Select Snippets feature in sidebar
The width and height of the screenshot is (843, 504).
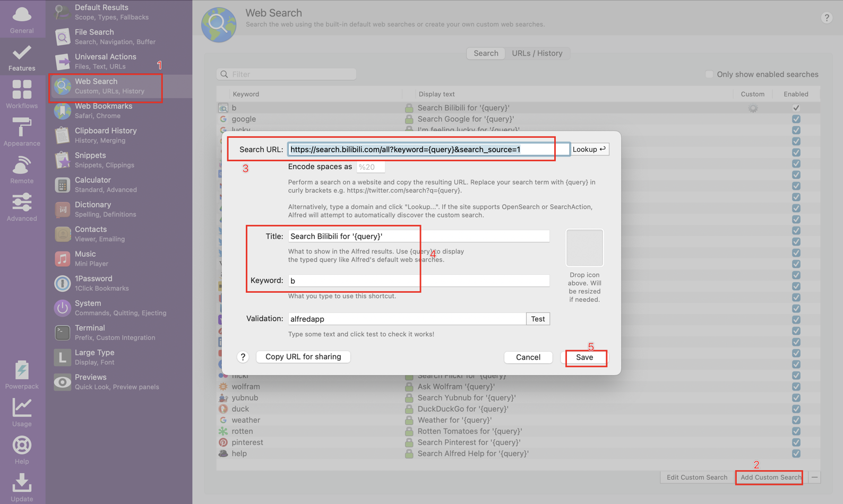(119, 160)
